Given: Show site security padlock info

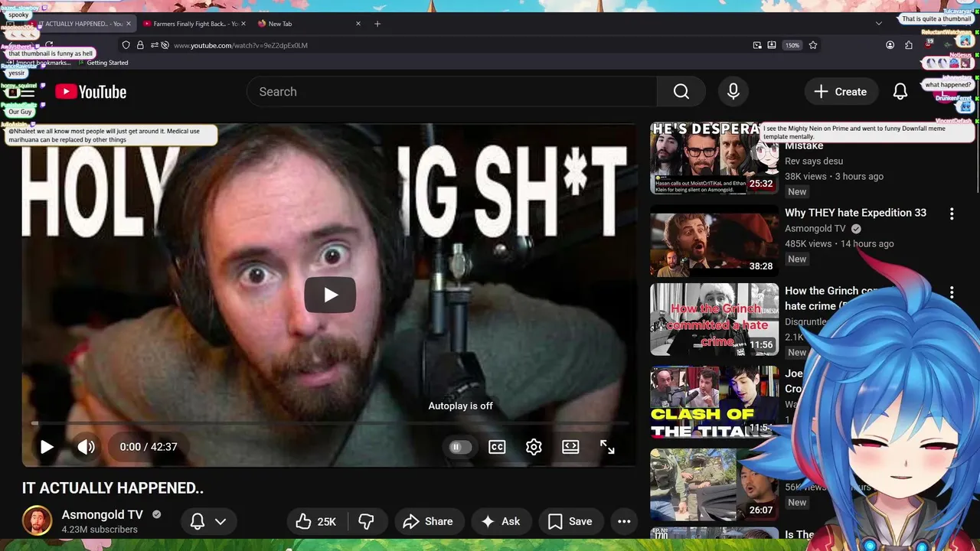Looking at the screenshot, I should click(x=140, y=45).
